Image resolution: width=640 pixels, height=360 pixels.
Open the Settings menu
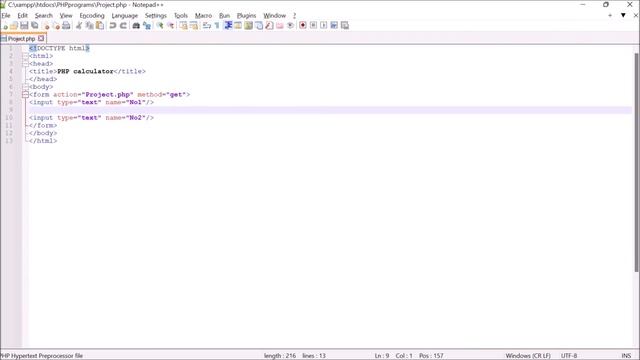156,16
